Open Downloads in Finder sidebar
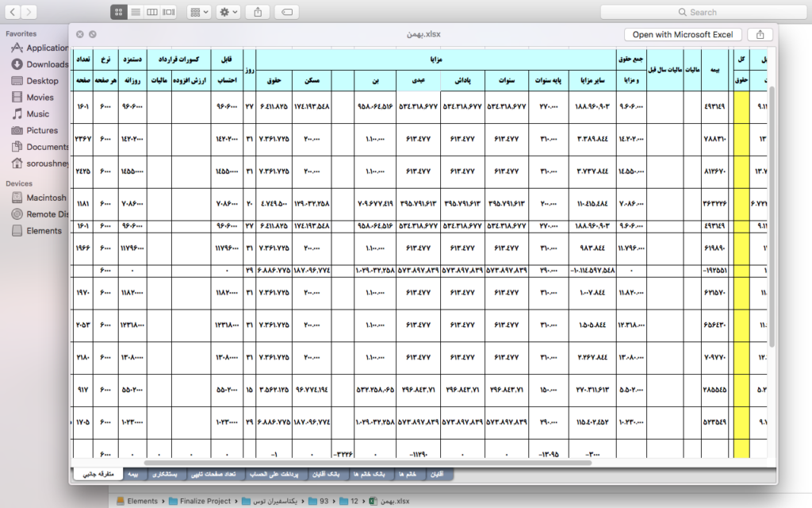Viewport: 812px width, 508px height. [x=47, y=64]
